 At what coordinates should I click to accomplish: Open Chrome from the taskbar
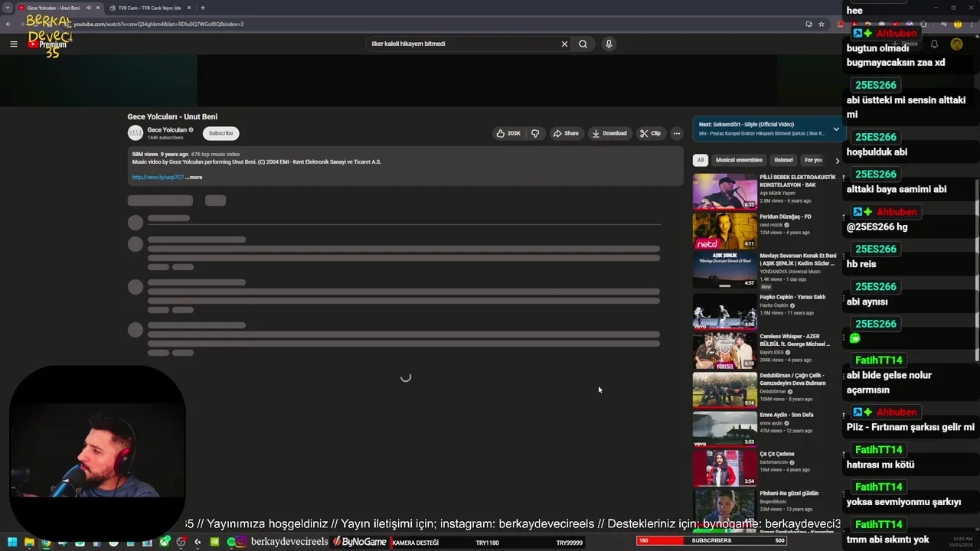[x=46, y=543]
